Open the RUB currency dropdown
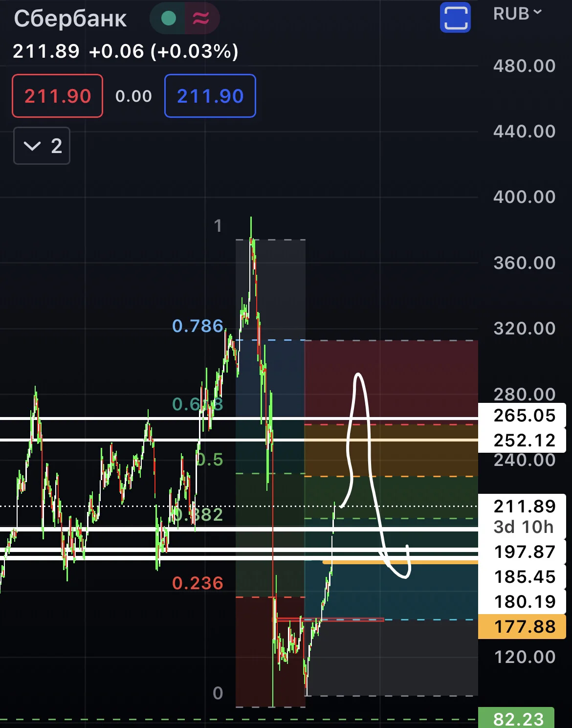This screenshot has height=728, width=572. [518, 14]
